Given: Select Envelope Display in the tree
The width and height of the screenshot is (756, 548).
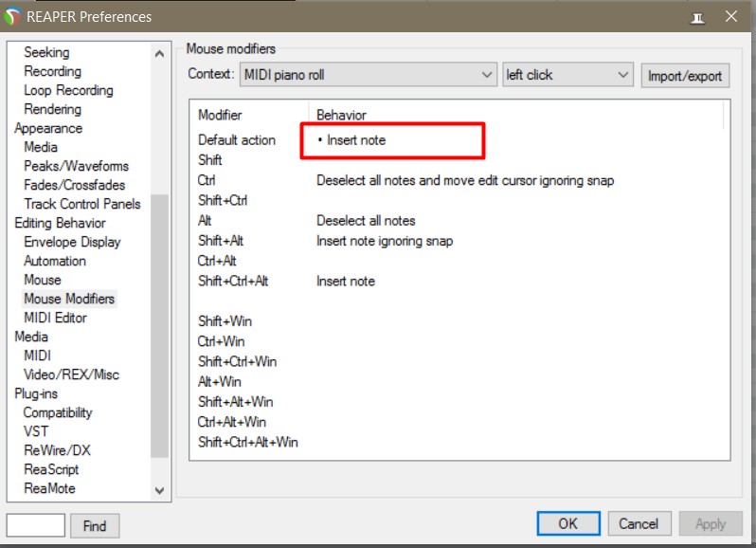Looking at the screenshot, I should pyautogui.click(x=72, y=242).
